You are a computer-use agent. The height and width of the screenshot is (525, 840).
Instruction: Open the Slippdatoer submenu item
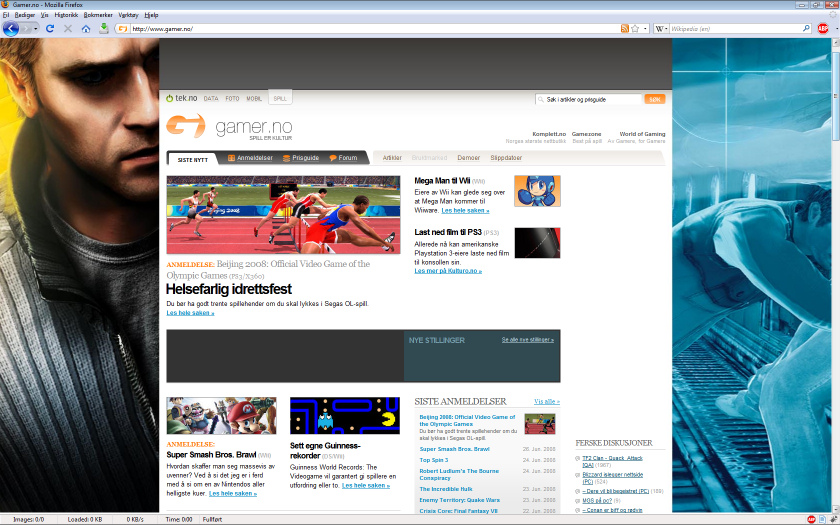tap(506, 158)
